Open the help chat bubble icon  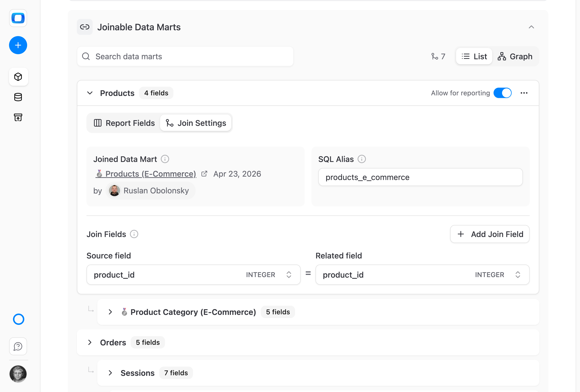pyautogui.click(x=18, y=346)
